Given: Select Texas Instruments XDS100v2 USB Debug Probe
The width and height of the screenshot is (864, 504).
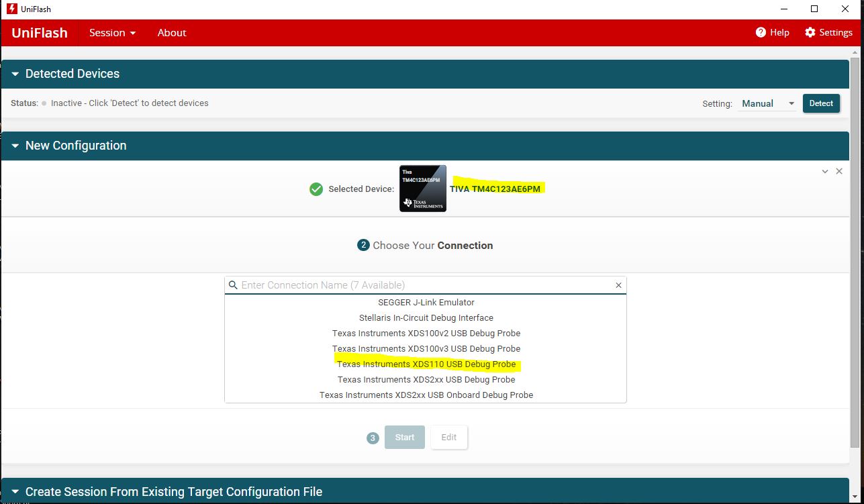Looking at the screenshot, I should click(426, 334).
